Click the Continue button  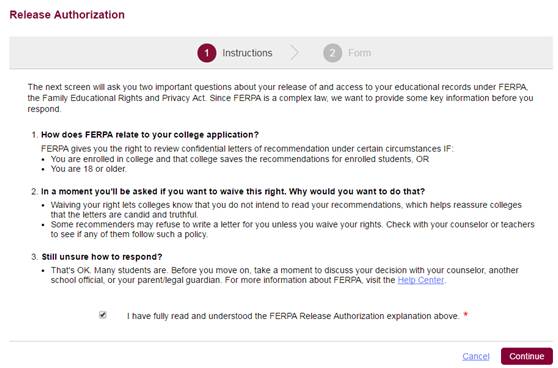coord(526,356)
